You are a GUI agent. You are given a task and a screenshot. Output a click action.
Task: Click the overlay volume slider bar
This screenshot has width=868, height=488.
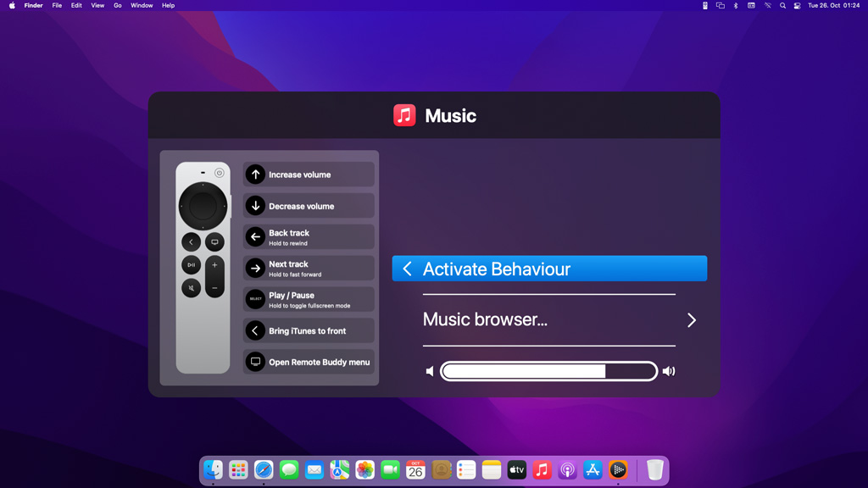pos(548,371)
